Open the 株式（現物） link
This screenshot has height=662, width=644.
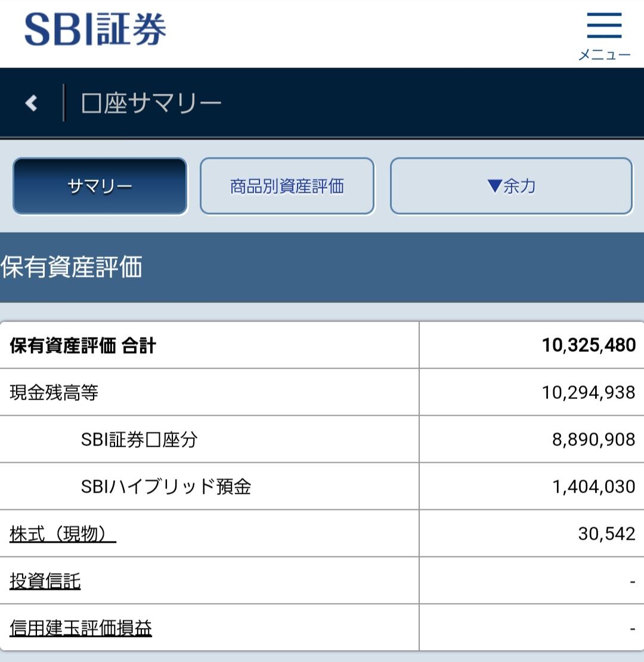[x=63, y=534]
